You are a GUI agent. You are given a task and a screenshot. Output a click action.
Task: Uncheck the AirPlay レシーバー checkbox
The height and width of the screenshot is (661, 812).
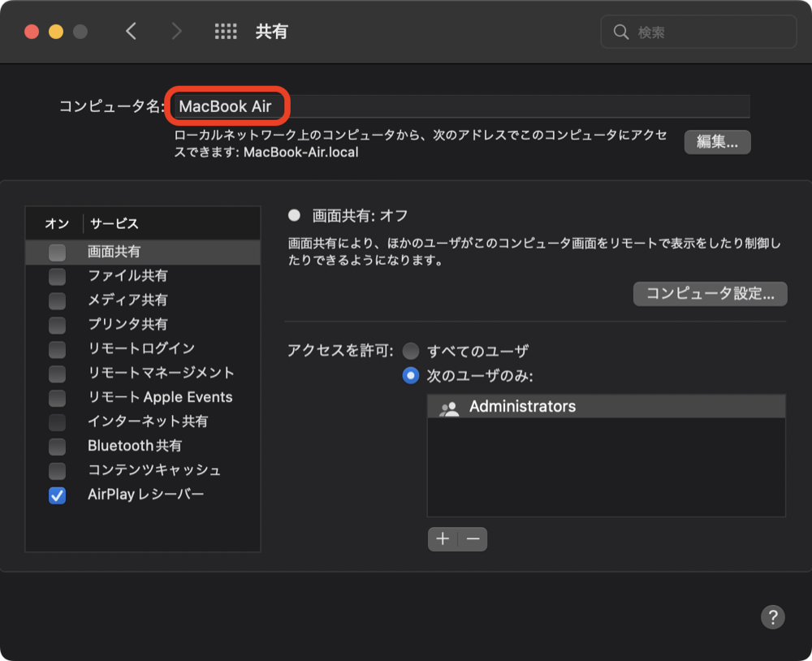tap(57, 495)
